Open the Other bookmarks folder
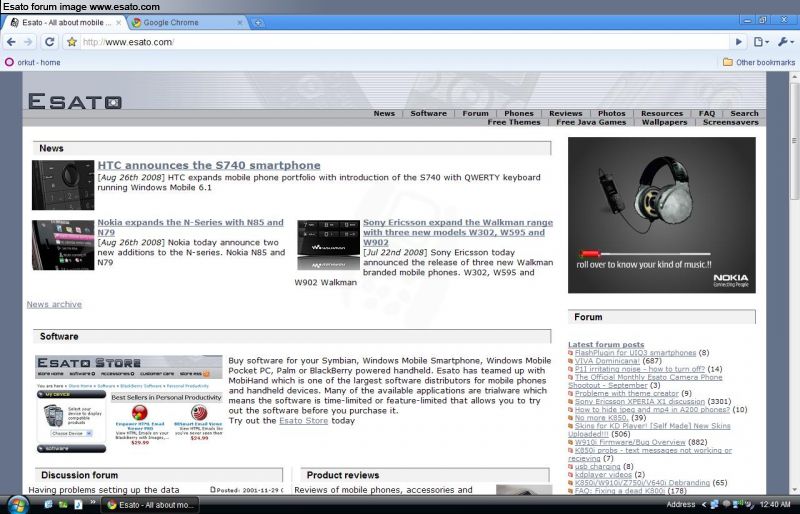This screenshot has width=800, height=514. pos(759,62)
